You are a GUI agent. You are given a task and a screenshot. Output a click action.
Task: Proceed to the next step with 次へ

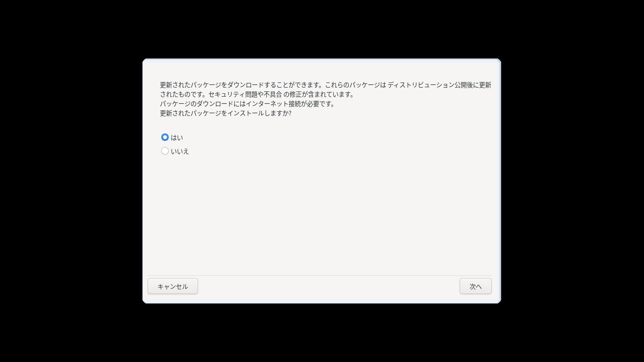click(x=476, y=286)
